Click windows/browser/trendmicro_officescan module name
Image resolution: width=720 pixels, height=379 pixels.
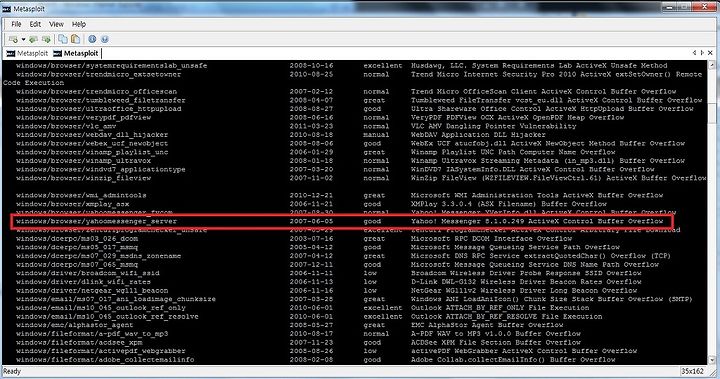pyautogui.click(x=96, y=91)
